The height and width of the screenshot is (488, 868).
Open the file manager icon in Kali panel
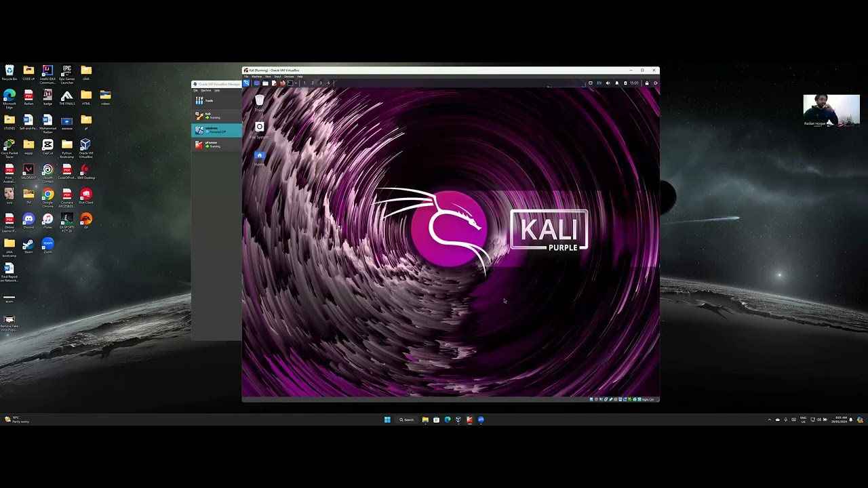[x=265, y=83]
